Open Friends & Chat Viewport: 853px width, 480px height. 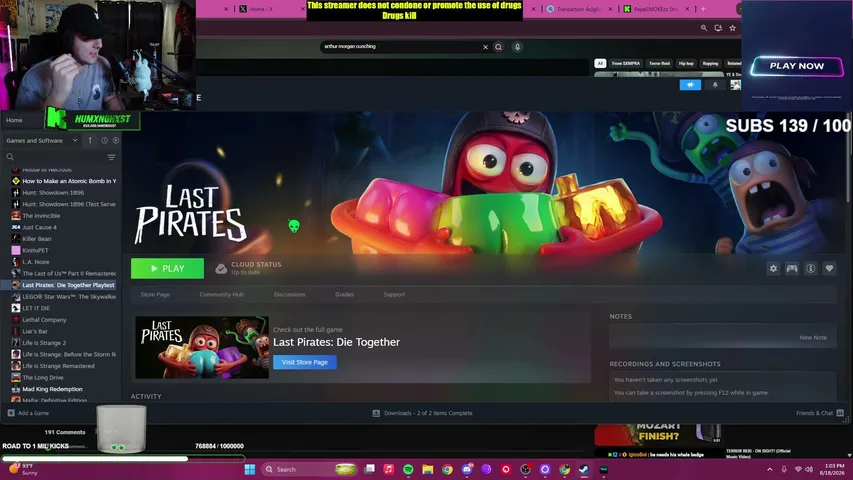(819, 413)
